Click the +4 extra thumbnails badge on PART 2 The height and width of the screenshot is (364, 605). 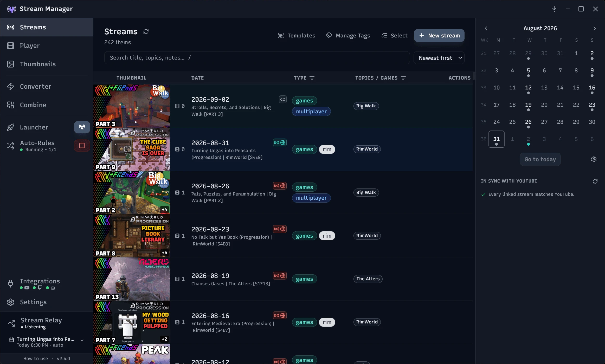pyautogui.click(x=164, y=210)
